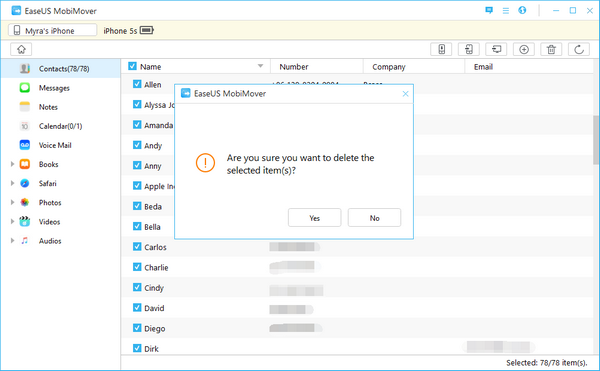Open Calendar(0/1) in sidebar
600x371 pixels.
tap(60, 126)
